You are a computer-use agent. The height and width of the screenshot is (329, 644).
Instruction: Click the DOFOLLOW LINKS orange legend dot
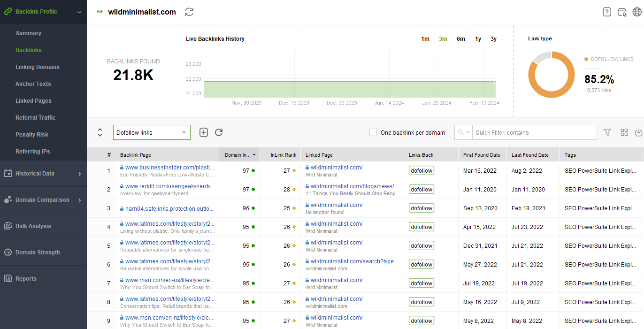point(586,59)
